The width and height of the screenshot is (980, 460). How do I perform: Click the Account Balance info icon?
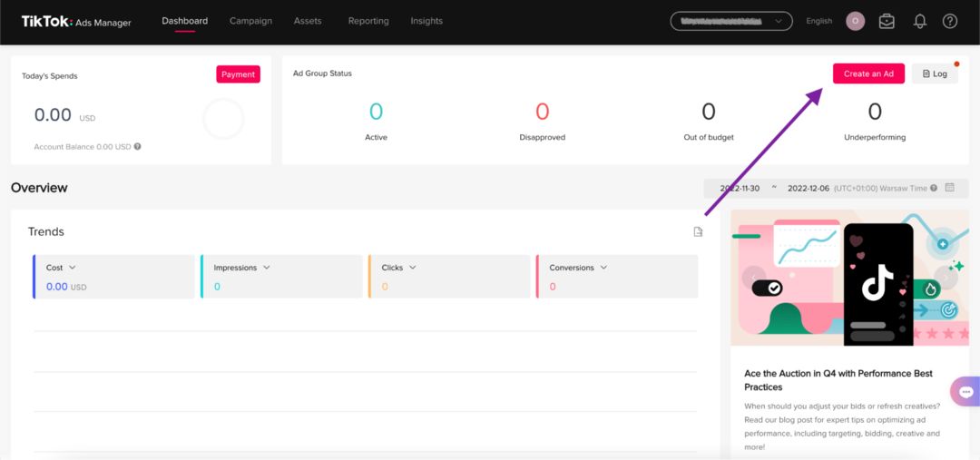[x=138, y=146]
